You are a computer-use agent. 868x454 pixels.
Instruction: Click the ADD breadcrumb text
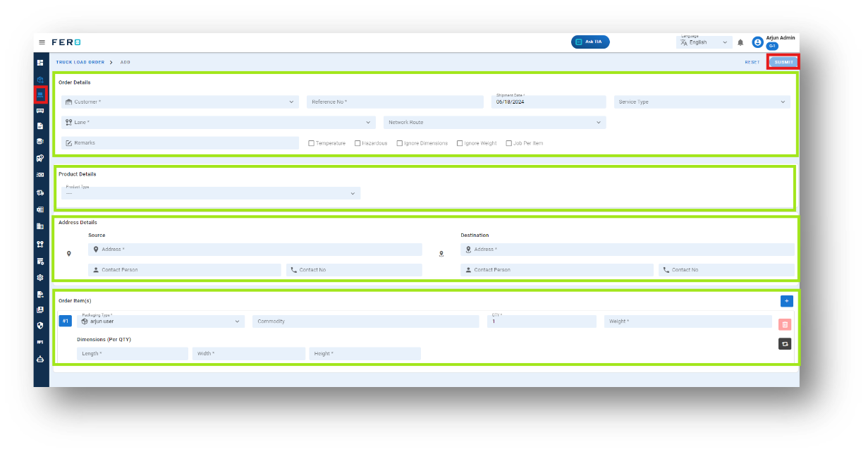(x=125, y=62)
